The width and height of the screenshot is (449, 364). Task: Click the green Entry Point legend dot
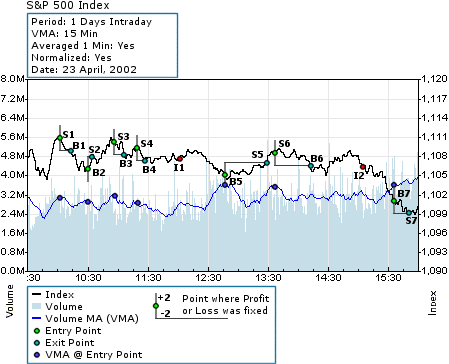pyautogui.click(x=37, y=331)
